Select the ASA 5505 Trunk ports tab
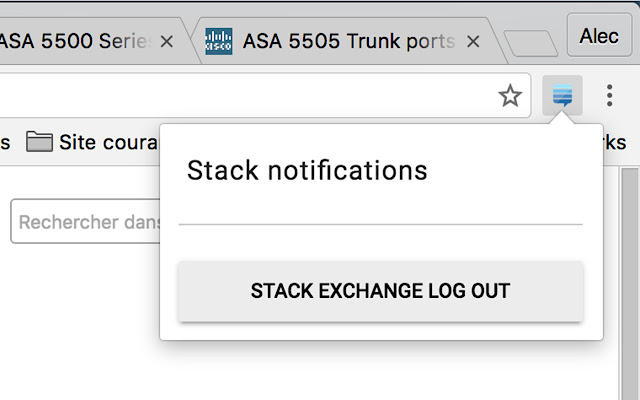Viewport: 640px width, 400px height. [x=348, y=42]
